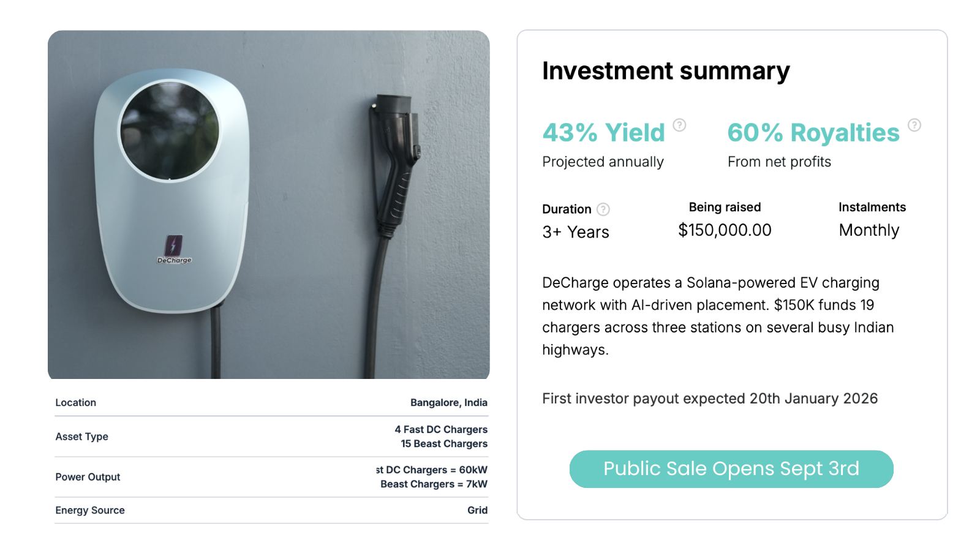
Task: Click the Monthly instalments value
Action: pos(869,230)
